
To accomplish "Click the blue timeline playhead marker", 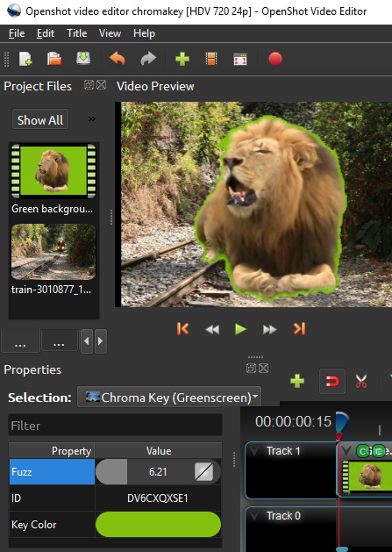I will pyautogui.click(x=341, y=424).
